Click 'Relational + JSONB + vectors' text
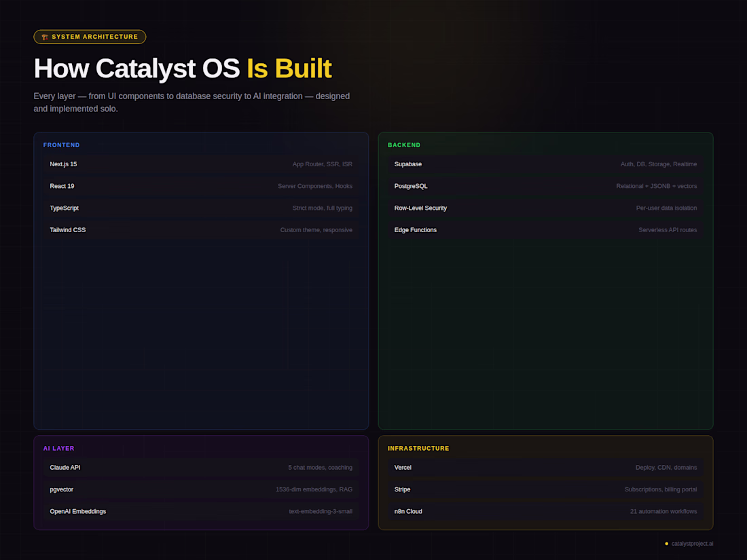Image resolution: width=747 pixels, height=560 pixels. click(x=657, y=186)
